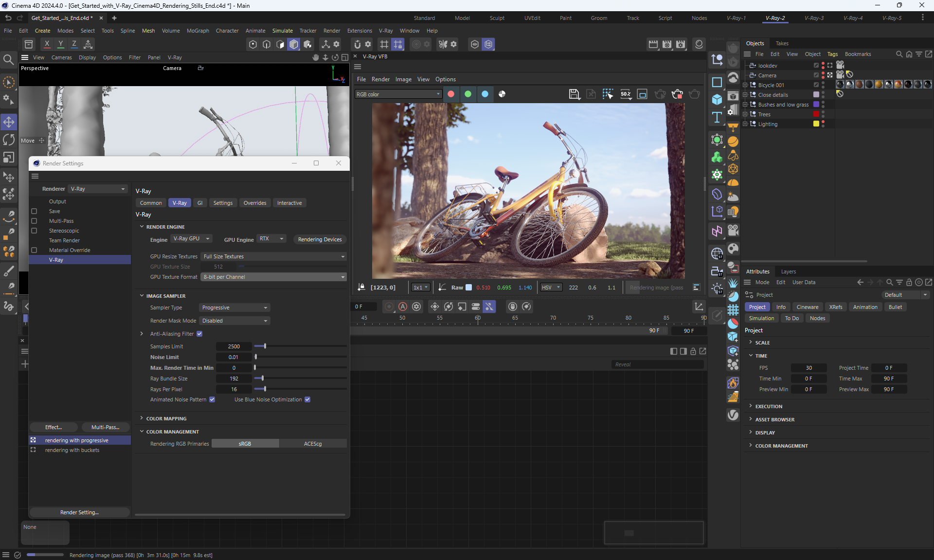Switch to the GI tab
The width and height of the screenshot is (934, 560).
click(199, 203)
